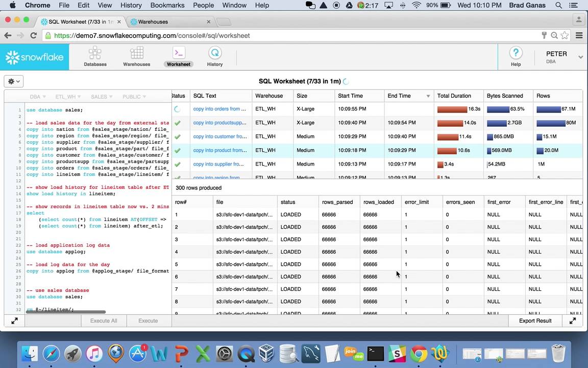Click the saved password key icon
The height and width of the screenshot is (368, 588).
(x=544, y=35)
